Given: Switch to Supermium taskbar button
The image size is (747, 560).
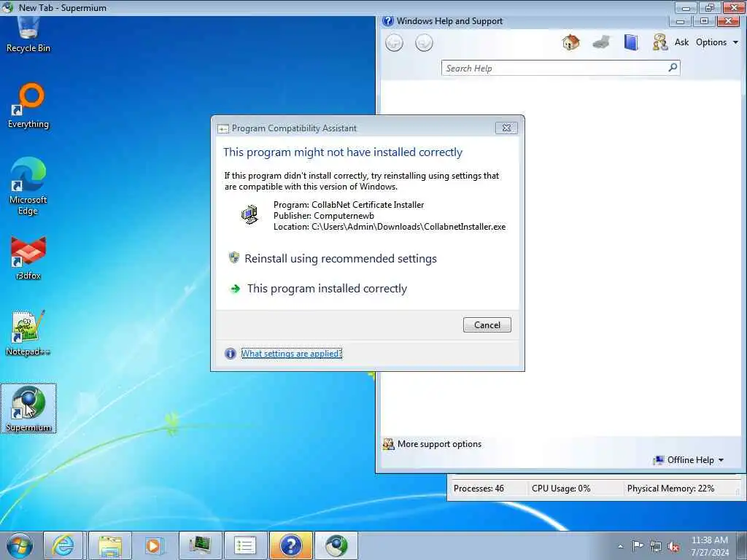Looking at the screenshot, I should [336, 545].
